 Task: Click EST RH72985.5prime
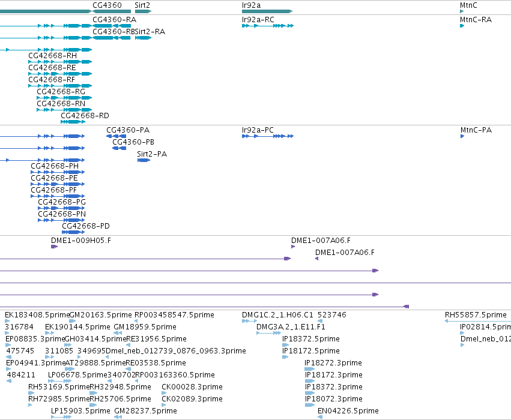click(59, 399)
